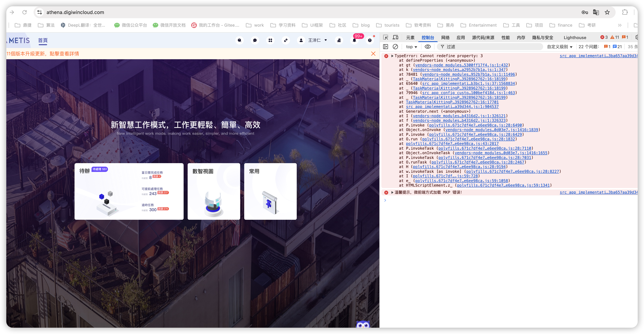Click the search icon in Athena header
Viewport: 644px width, 334px height.
[239, 40]
